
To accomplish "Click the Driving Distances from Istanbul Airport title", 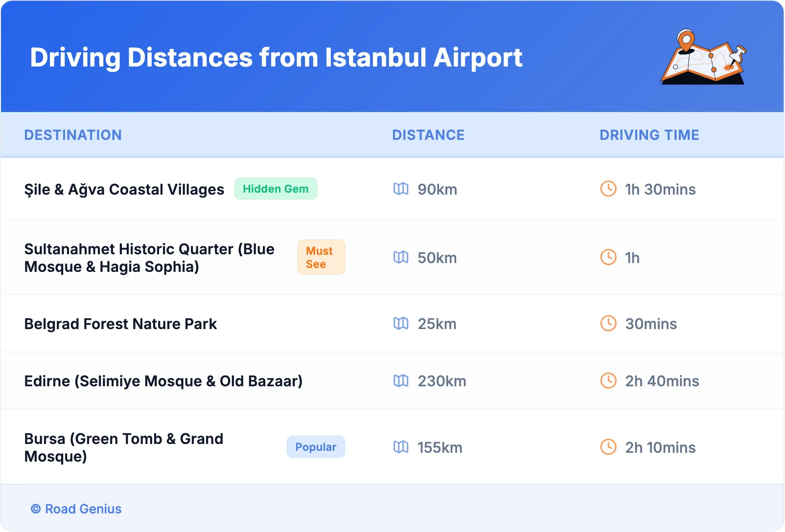I will coord(276,58).
